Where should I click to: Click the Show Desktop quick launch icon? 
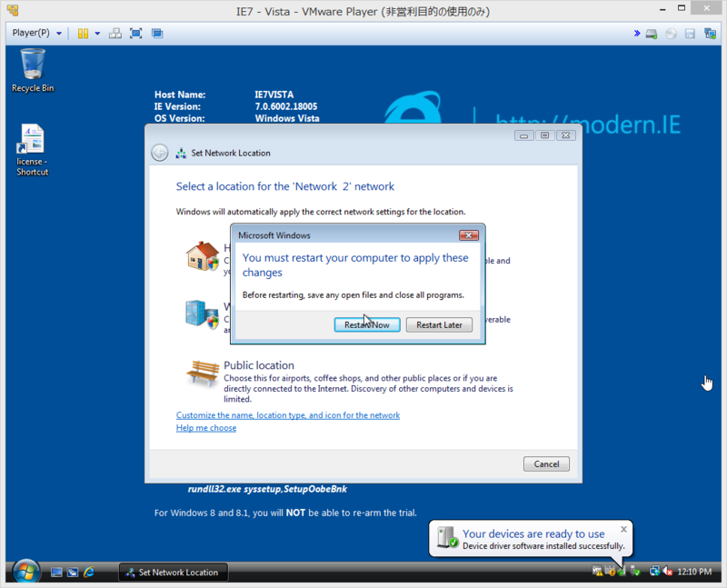click(x=56, y=573)
